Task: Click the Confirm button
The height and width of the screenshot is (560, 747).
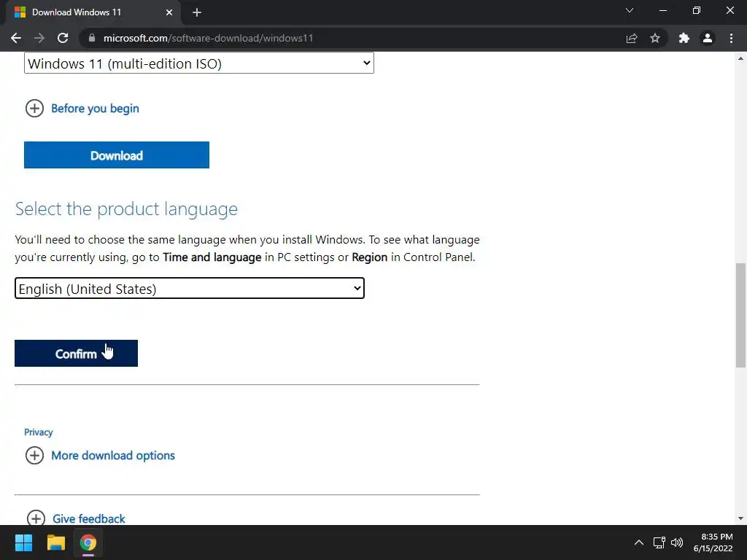Action: [x=76, y=354]
